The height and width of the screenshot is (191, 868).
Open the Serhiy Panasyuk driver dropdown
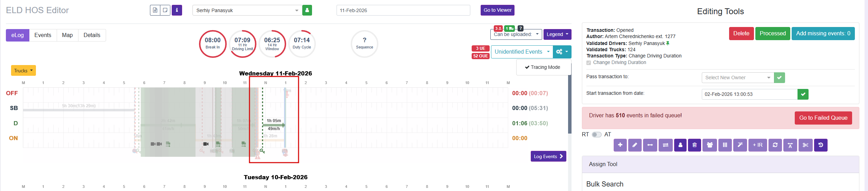pyautogui.click(x=247, y=10)
